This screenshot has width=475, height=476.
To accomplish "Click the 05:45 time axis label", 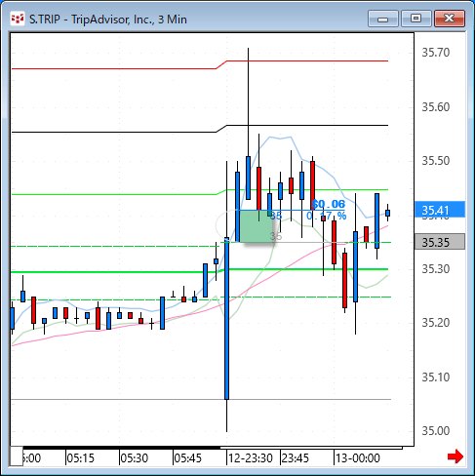I will [187, 458].
